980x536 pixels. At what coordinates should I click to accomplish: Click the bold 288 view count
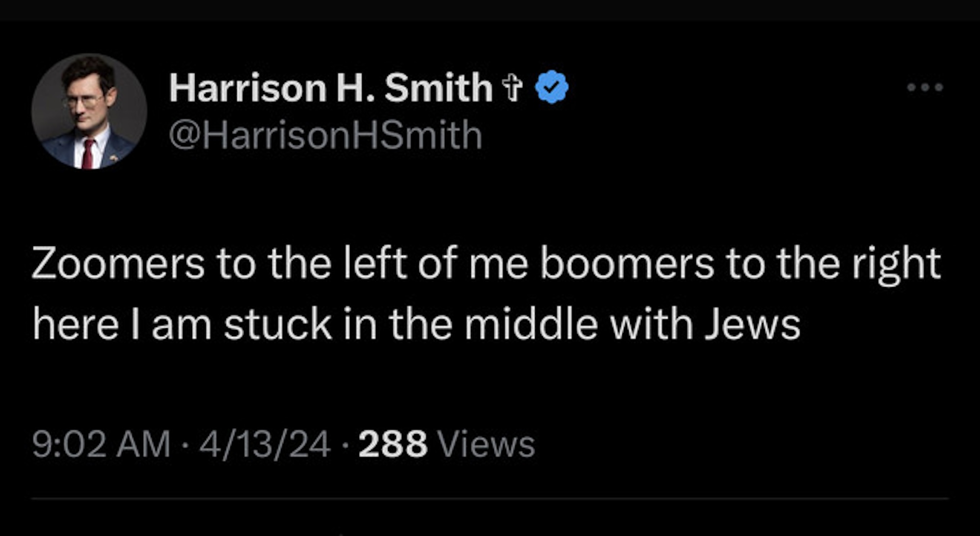[x=393, y=444]
